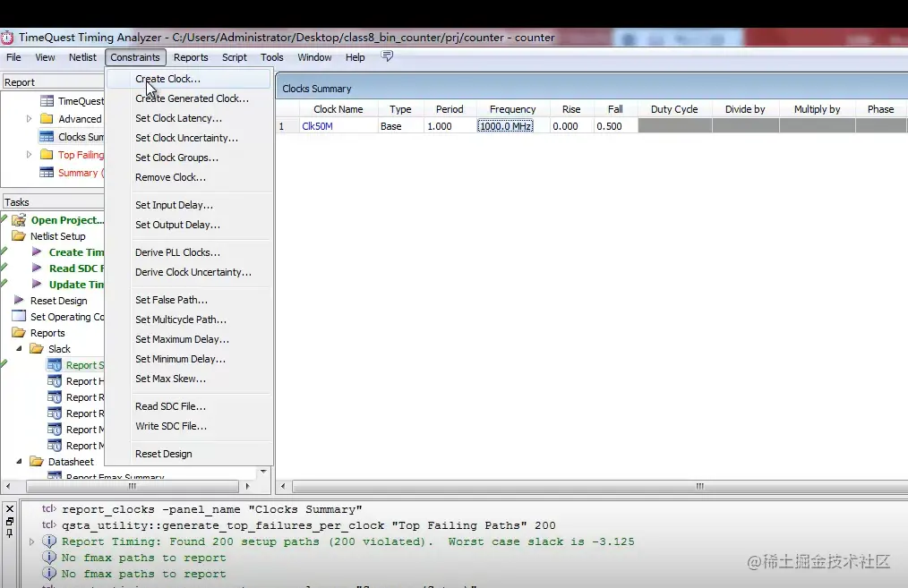Click the Duty Cycle column header
This screenshot has width=908, height=588.
[674, 109]
